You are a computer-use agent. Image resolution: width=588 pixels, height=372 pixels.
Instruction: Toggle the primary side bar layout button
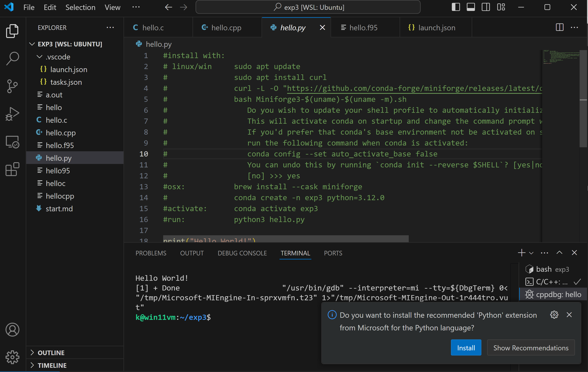coord(456,7)
